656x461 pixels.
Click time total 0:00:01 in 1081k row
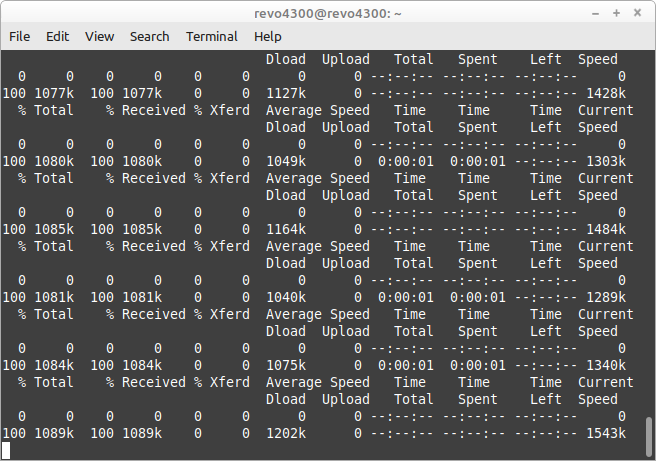[x=406, y=297]
